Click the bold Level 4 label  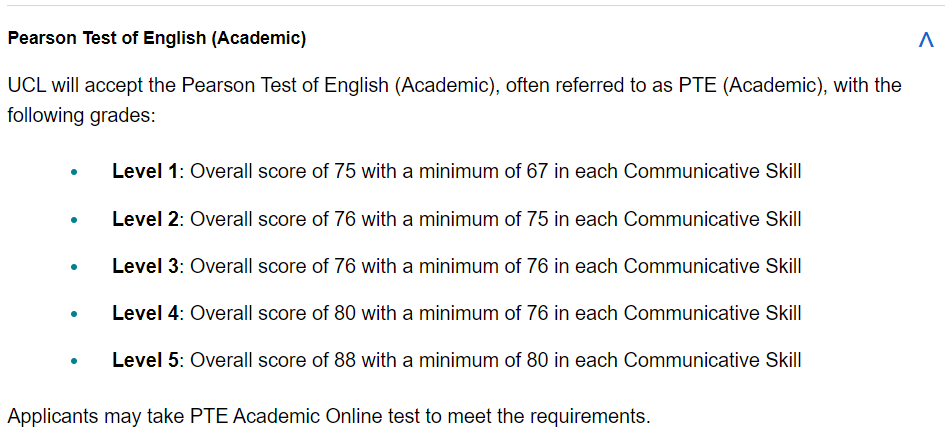[x=145, y=313]
